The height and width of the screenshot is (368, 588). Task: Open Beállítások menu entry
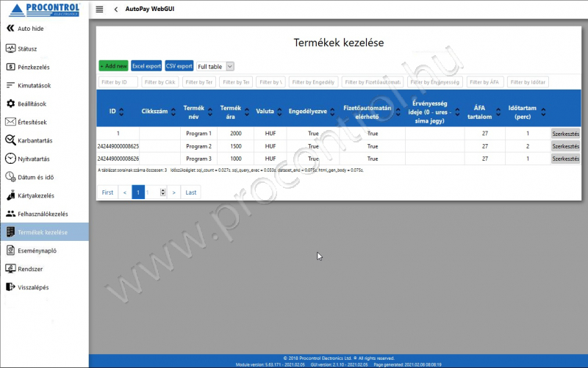click(32, 104)
